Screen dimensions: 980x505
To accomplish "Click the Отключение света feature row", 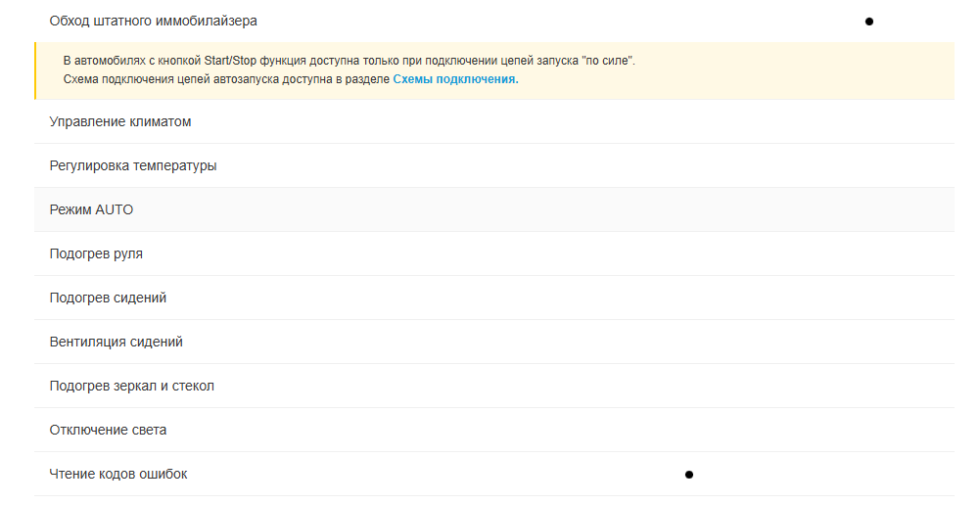I will pyautogui.click(x=108, y=430).
